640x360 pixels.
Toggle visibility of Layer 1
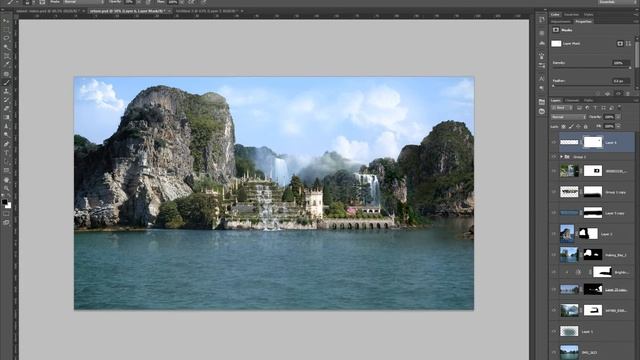[554, 331]
